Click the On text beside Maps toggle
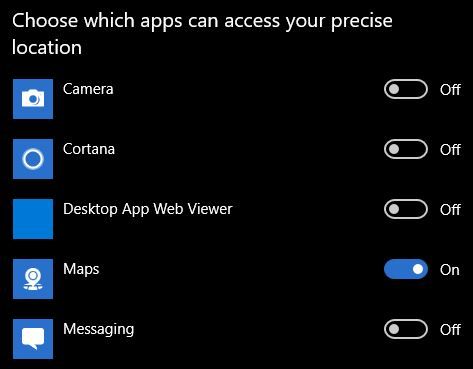 click(450, 270)
